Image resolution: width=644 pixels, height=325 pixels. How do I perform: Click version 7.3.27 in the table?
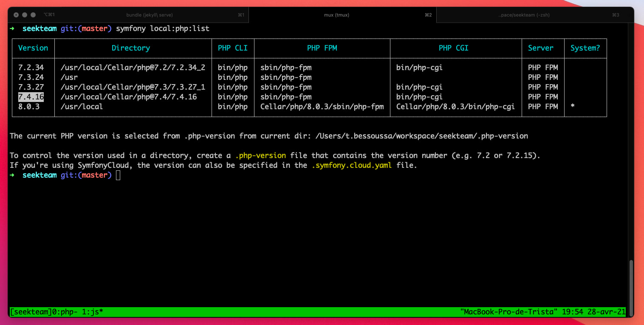[x=31, y=87]
